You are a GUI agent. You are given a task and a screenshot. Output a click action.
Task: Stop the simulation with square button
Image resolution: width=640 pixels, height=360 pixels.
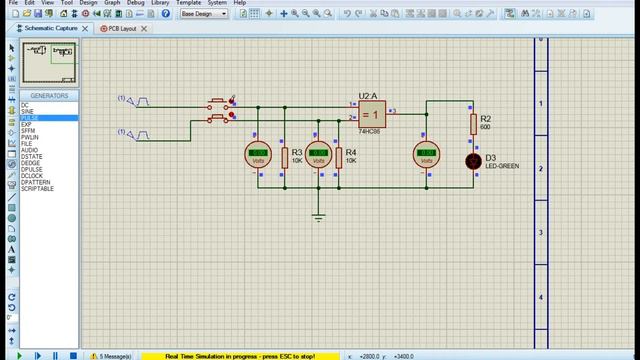tap(73, 356)
